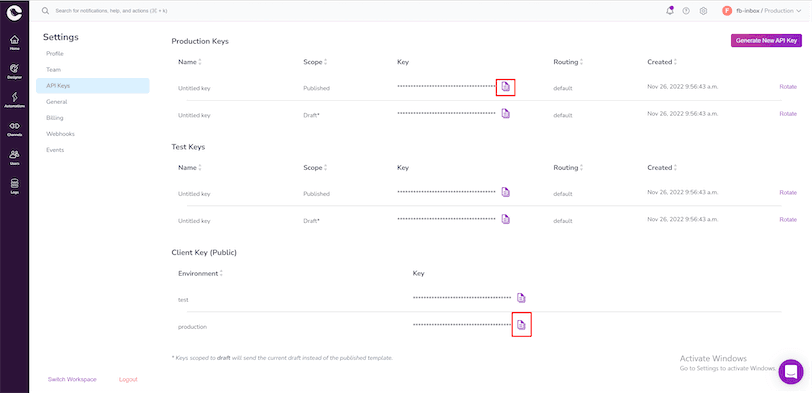Rotate the Test Draft key
Image resolution: width=812 pixels, height=393 pixels.
tap(788, 220)
